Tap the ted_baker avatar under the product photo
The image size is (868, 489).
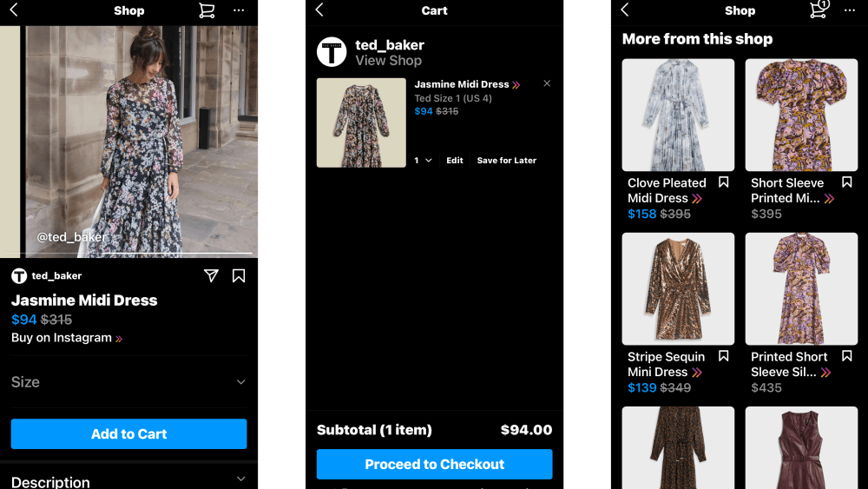(x=19, y=275)
